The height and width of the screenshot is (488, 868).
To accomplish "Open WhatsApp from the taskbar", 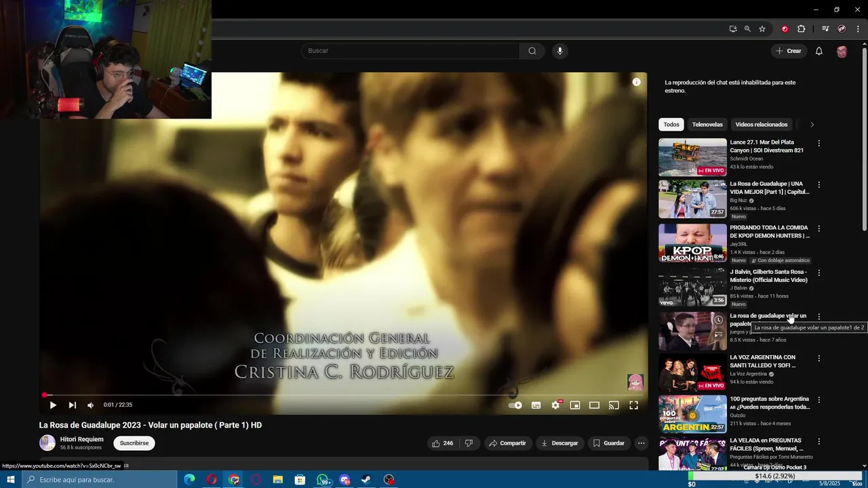I will pyautogui.click(x=323, y=480).
